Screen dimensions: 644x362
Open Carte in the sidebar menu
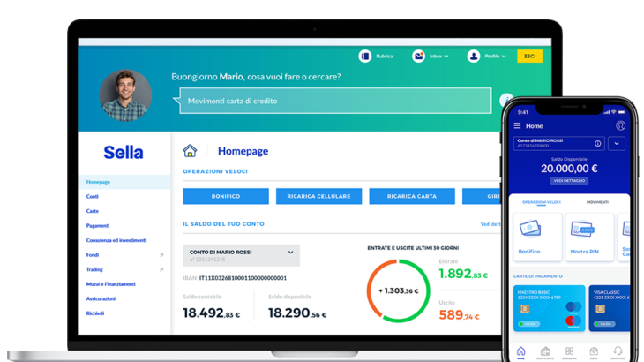tap(93, 211)
